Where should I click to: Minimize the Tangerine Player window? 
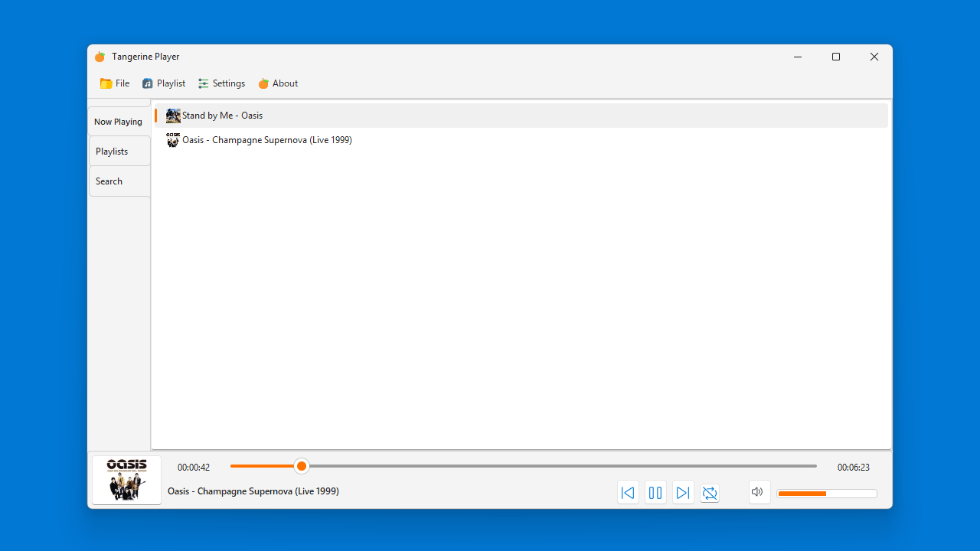tap(798, 57)
